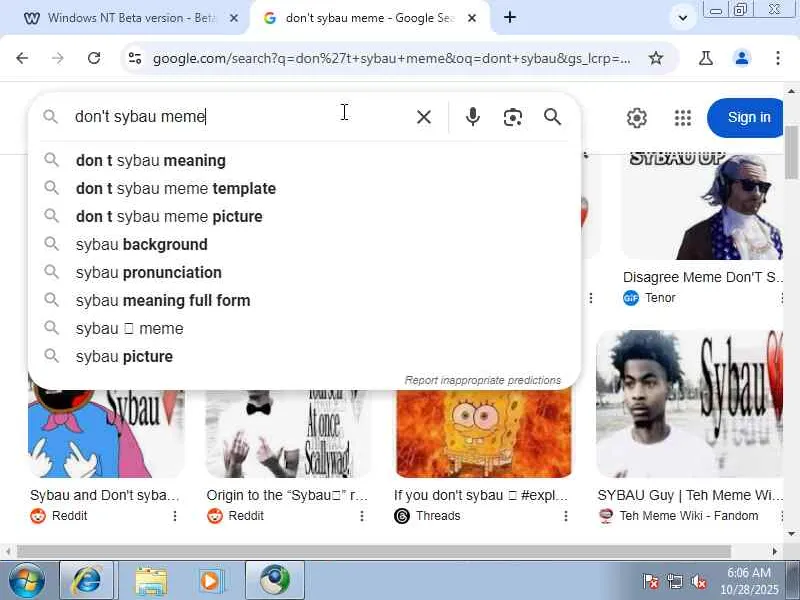800x600 pixels.
Task: Switch to Windows NT Beta version tab
Action: [130, 18]
